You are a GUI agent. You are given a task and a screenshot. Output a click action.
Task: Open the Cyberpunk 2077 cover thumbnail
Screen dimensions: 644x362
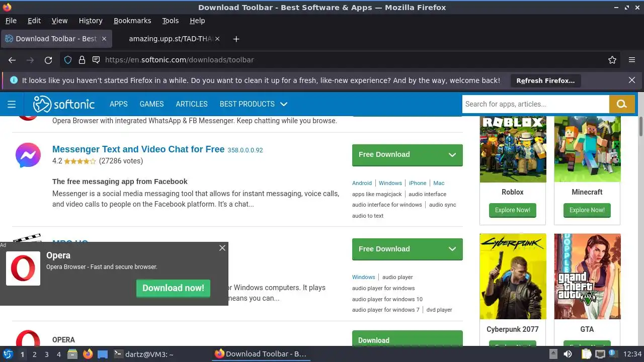click(513, 276)
